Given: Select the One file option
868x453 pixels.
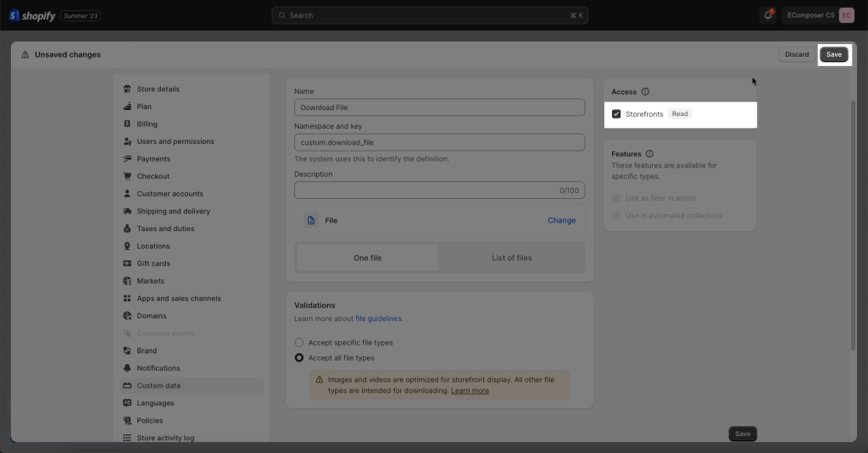Looking at the screenshot, I should pos(368,257).
